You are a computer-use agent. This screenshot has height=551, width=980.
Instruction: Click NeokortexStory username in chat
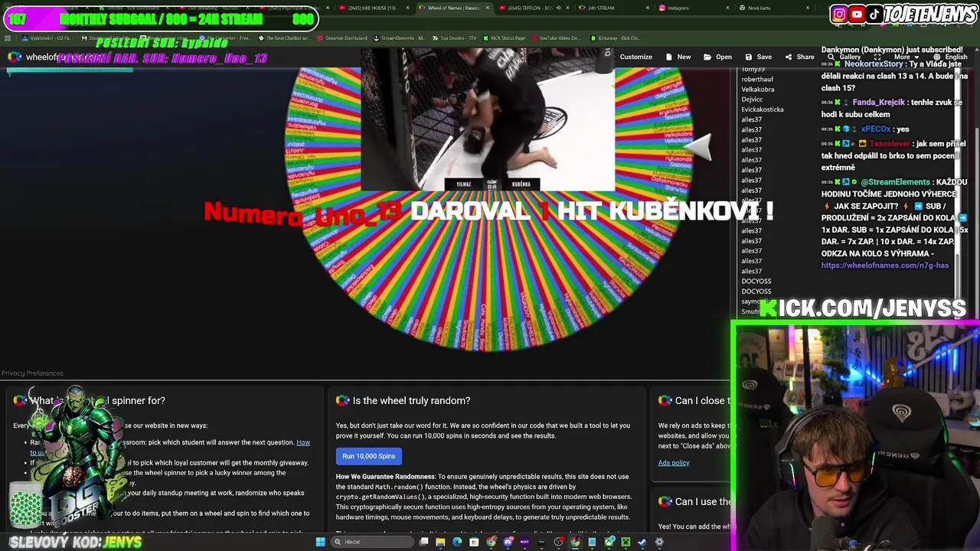(x=872, y=64)
